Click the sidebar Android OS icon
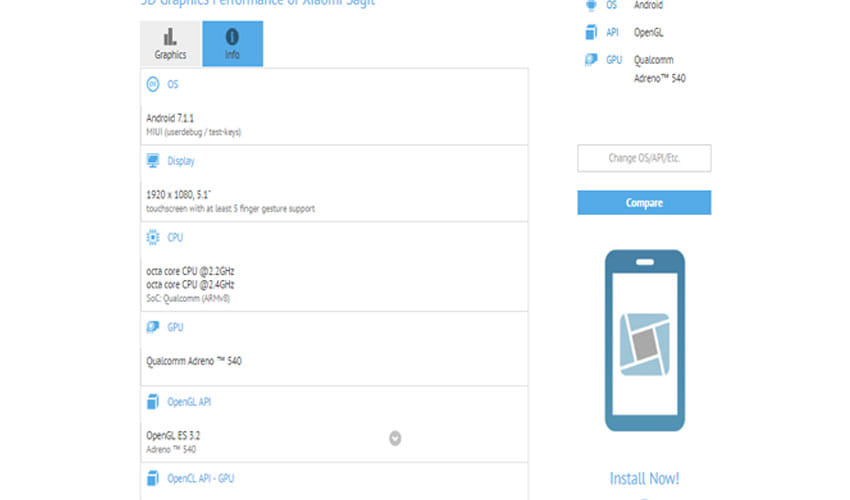 point(591,5)
